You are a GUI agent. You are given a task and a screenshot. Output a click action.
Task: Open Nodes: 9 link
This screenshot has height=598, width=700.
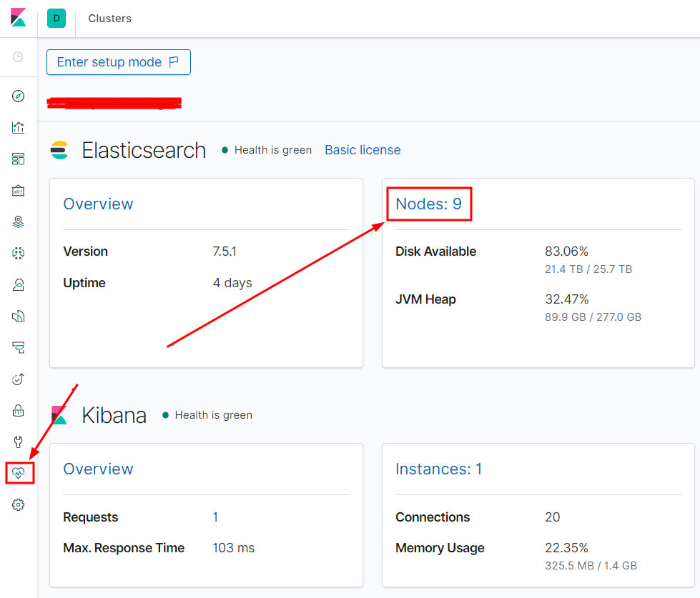pyautogui.click(x=428, y=204)
